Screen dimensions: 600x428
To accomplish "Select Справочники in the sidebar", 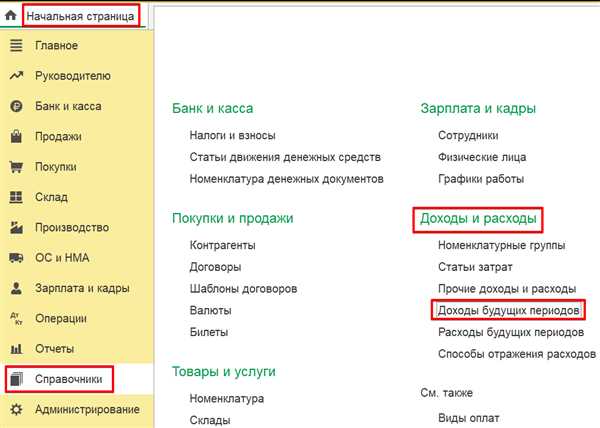I will [x=68, y=379].
